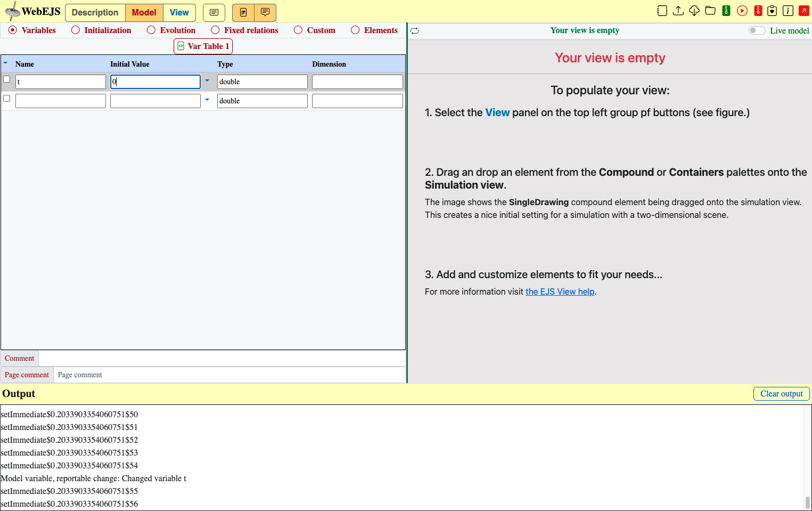Check the checkbox for variable t row

tap(7, 79)
